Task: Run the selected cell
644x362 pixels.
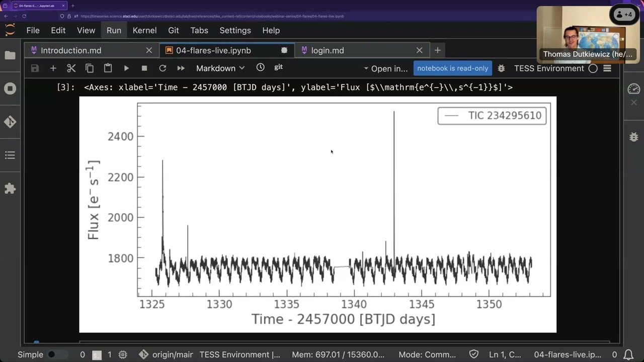Action: [x=126, y=68]
